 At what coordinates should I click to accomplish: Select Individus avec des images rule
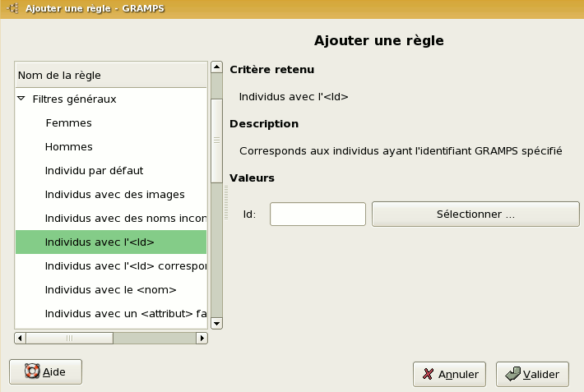114,195
